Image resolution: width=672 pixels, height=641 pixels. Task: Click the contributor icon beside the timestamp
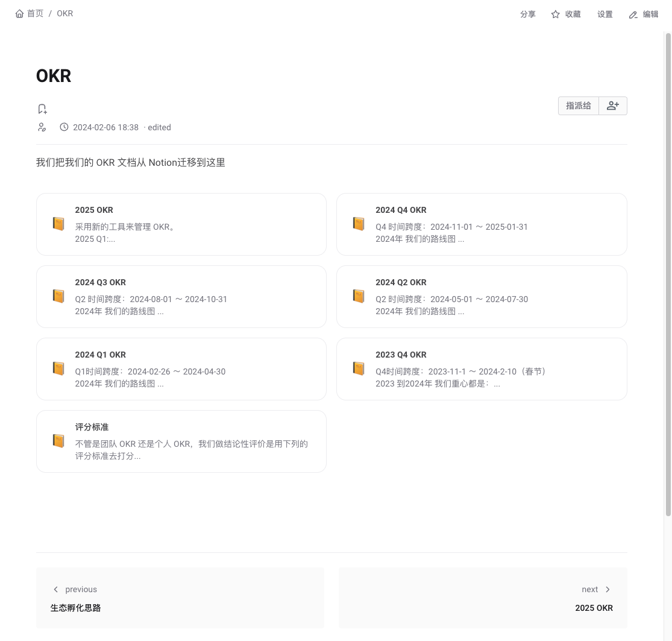42,127
